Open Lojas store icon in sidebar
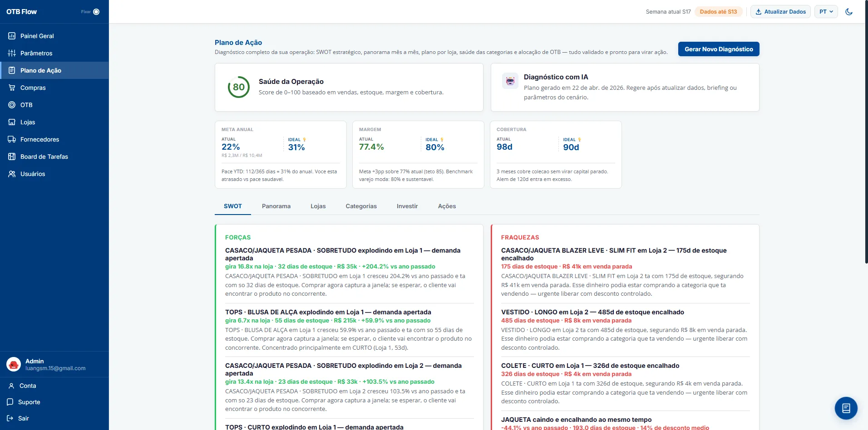This screenshot has height=430, width=868. [x=12, y=122]
